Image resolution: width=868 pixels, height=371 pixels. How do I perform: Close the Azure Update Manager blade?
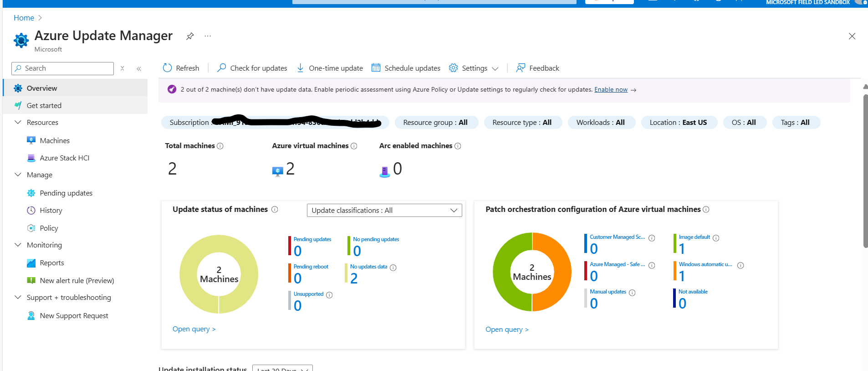click(852, 36)
